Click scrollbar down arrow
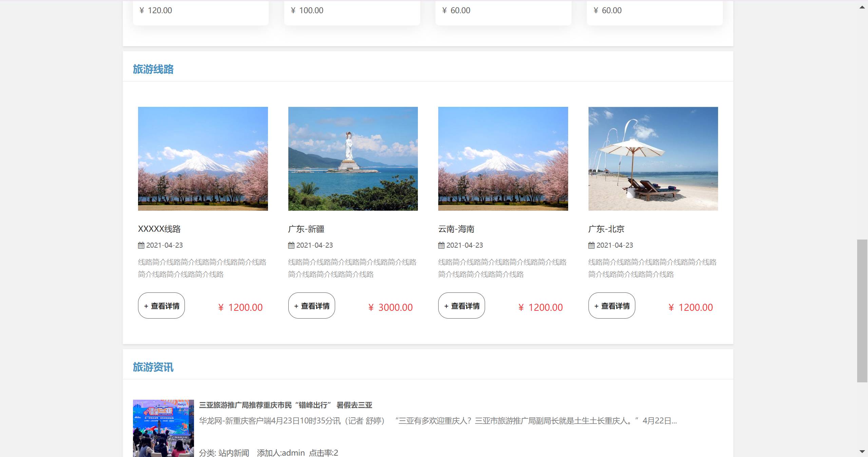This screenshot has height=457, width=868. click(x=862, y=451)
